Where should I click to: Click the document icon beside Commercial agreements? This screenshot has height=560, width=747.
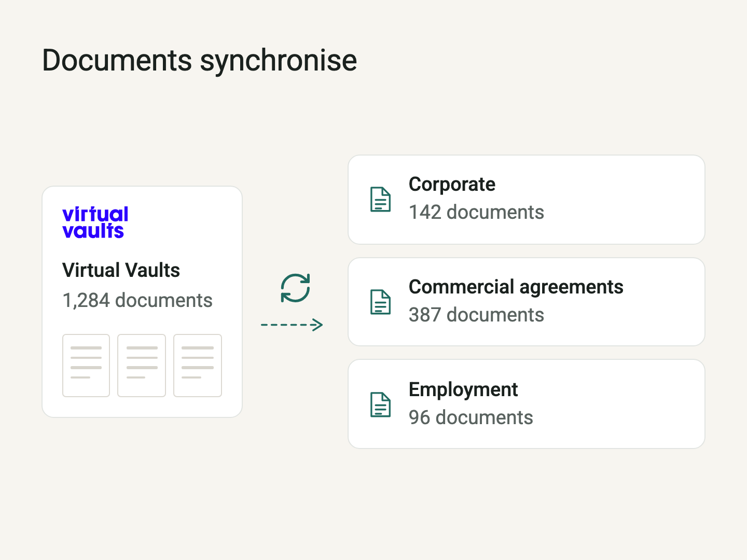click(381, 302)
